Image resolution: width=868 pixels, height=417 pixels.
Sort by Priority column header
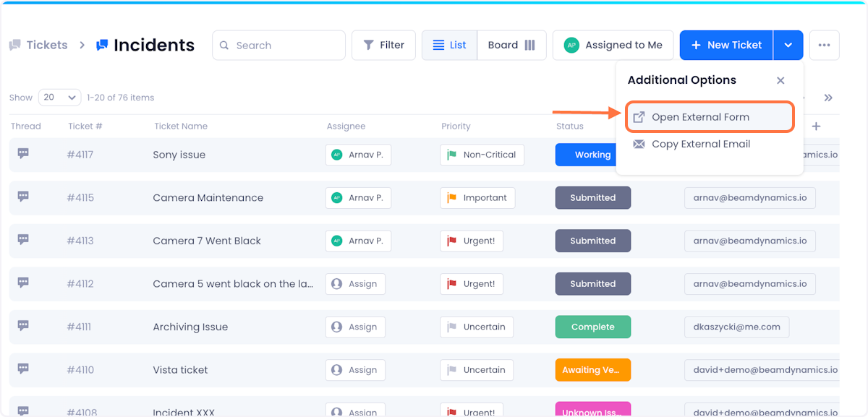coord(456,126)
